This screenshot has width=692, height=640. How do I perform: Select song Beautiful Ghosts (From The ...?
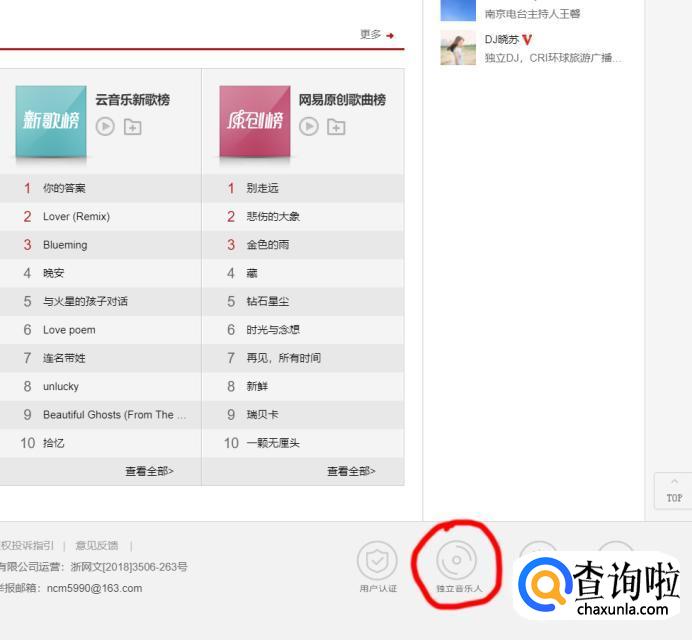[x=114, y=414]
